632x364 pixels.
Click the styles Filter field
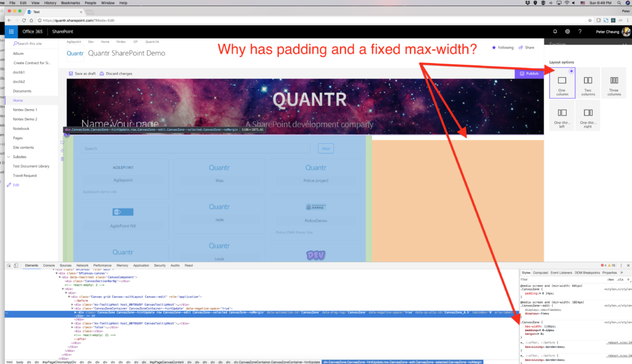coord(562,279)
